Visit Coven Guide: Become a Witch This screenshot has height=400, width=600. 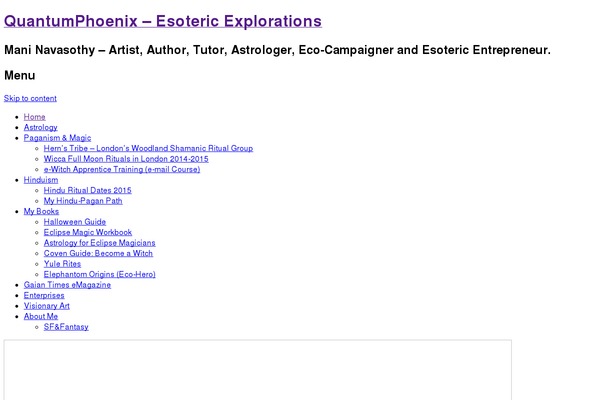[98, 253]
